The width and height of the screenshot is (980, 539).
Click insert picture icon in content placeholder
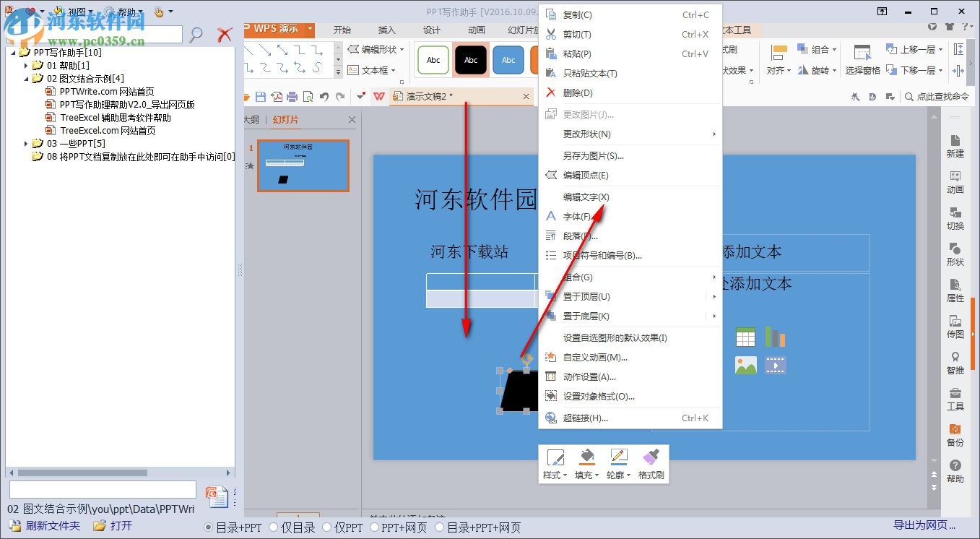coord(745,365)
